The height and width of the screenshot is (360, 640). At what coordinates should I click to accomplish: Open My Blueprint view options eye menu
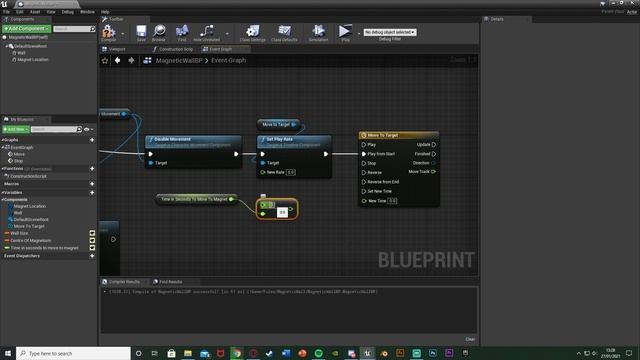pyautogui.click(x=88, y=129)
